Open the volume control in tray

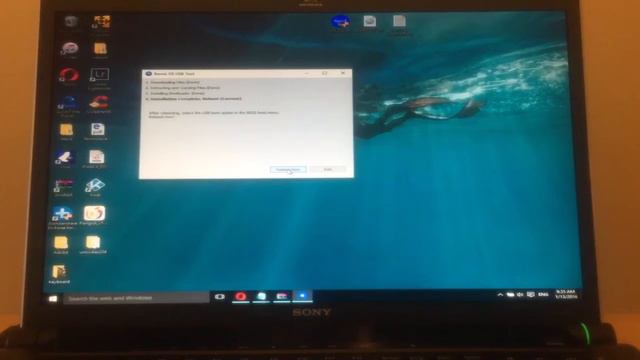pos(520,295)
